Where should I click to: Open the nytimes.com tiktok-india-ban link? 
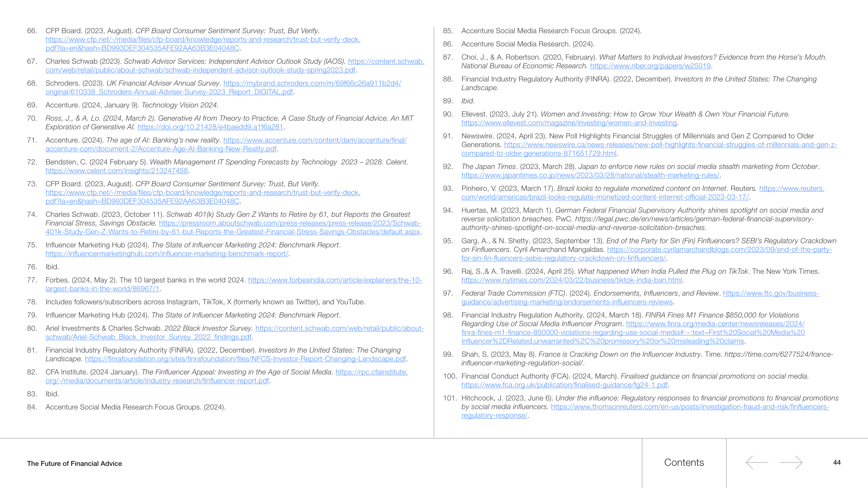571,280
